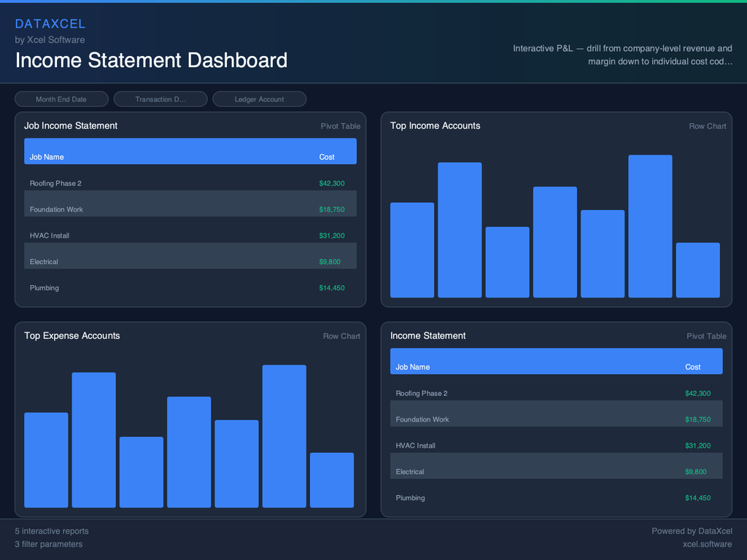Click the Electrical row in Income Statement table
Viewport: 747px width, 560px height.
(554, 472)
